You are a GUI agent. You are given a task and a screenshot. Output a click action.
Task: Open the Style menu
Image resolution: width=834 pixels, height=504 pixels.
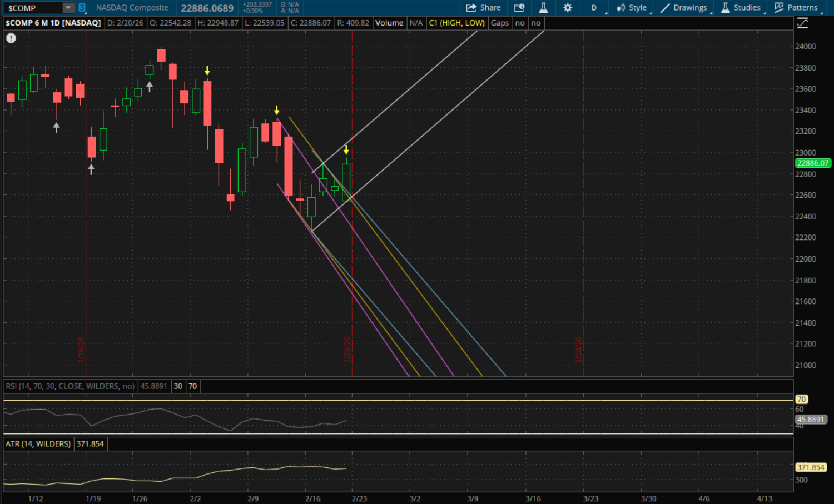point(632,8)
